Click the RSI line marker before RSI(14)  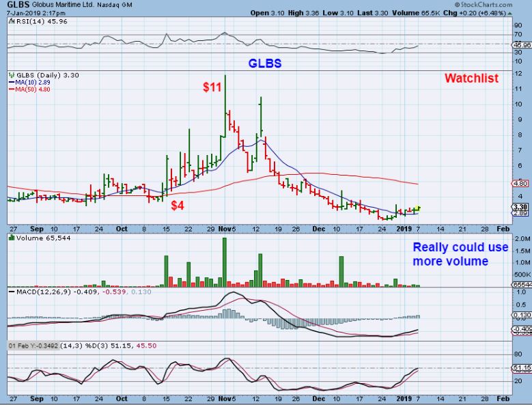click(x=12, y=21)
